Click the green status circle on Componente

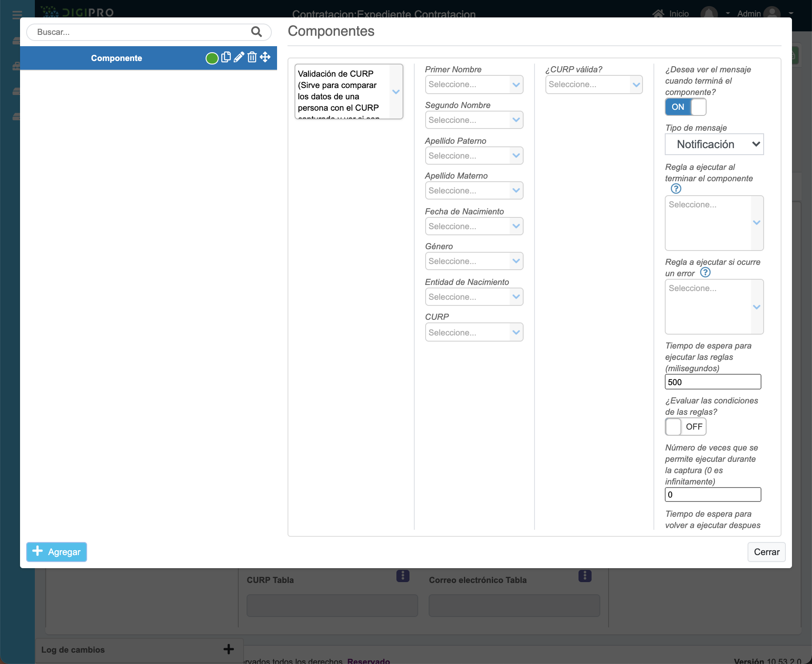pos(212,58)
